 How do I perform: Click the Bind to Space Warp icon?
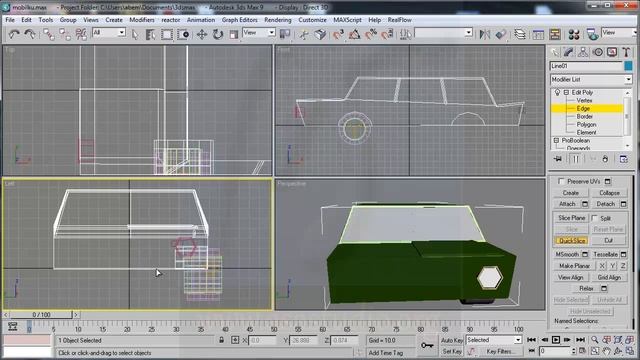pyautogui.click(x=81, y=35)
